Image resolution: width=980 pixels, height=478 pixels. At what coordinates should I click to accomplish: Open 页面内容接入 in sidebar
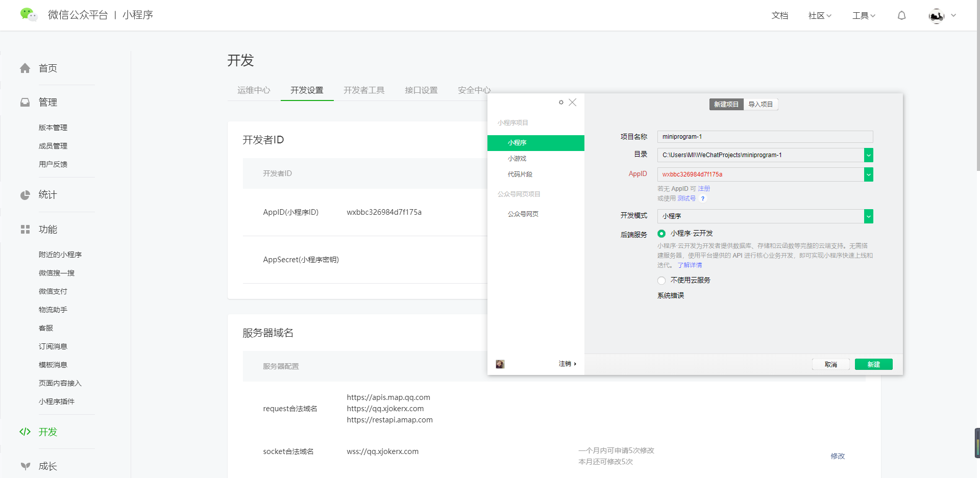coord(60,383)
